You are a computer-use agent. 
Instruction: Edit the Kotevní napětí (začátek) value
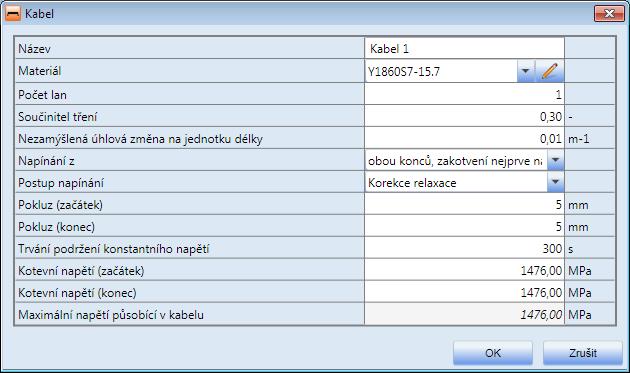click(x=464, y=271)
